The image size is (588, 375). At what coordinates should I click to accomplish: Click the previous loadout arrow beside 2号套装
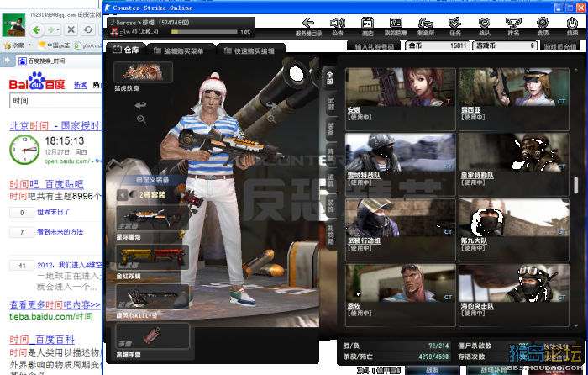tap(123, 195)
